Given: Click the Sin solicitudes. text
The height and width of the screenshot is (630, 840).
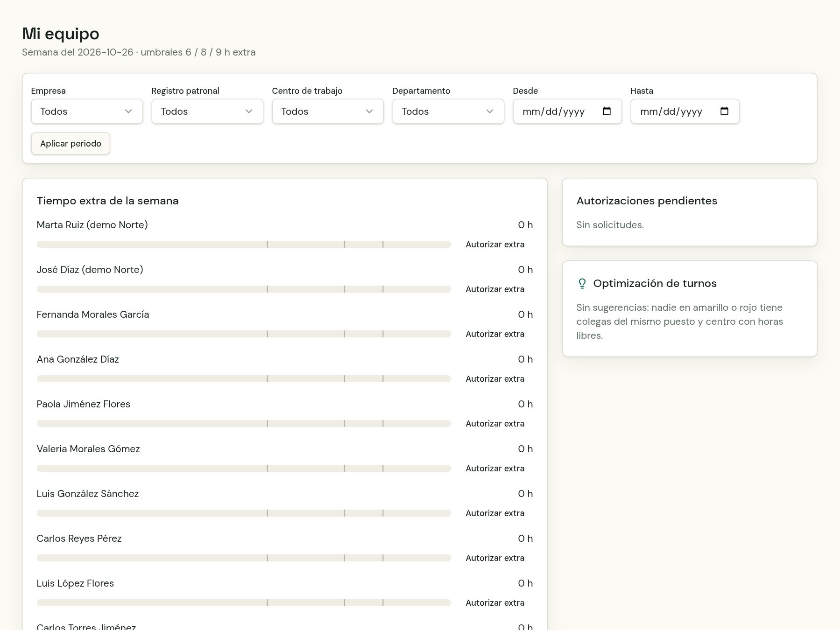Looking at the screenshot, I should pyautogui.click(x=610, y=225).
